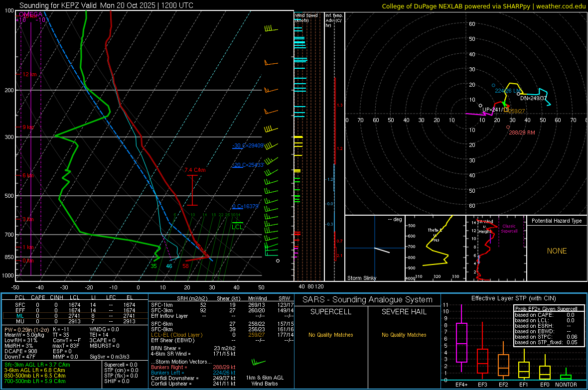
Task: Click the "0 C=16379" freezing level label
Action: 245,206
